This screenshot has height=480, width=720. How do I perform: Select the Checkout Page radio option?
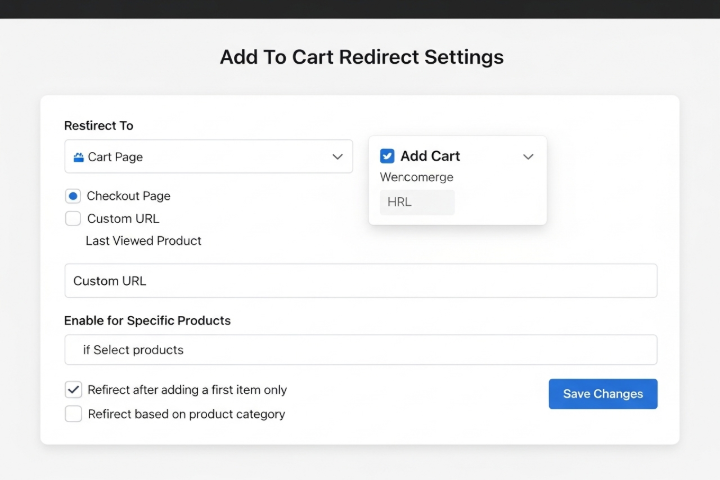73,196
